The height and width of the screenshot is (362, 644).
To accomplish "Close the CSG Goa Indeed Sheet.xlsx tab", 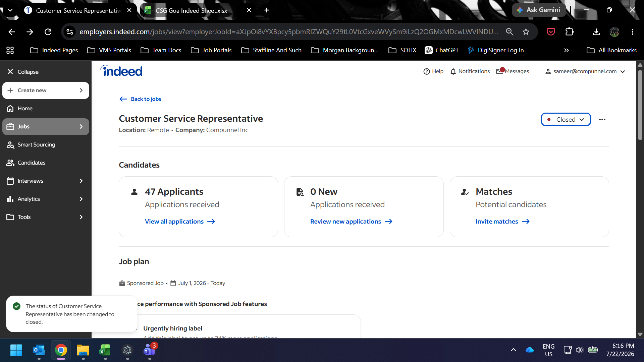I will (x=249, y=10).
